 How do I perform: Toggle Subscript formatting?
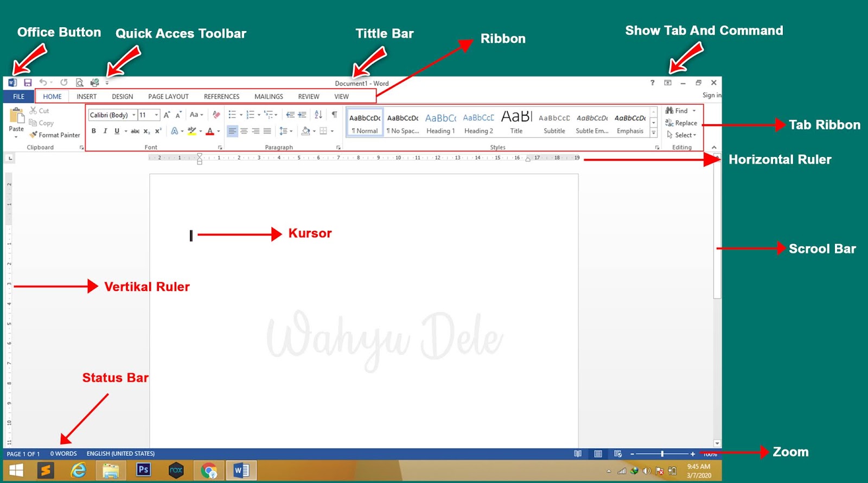pyautogui.click(x=147, y=131)
